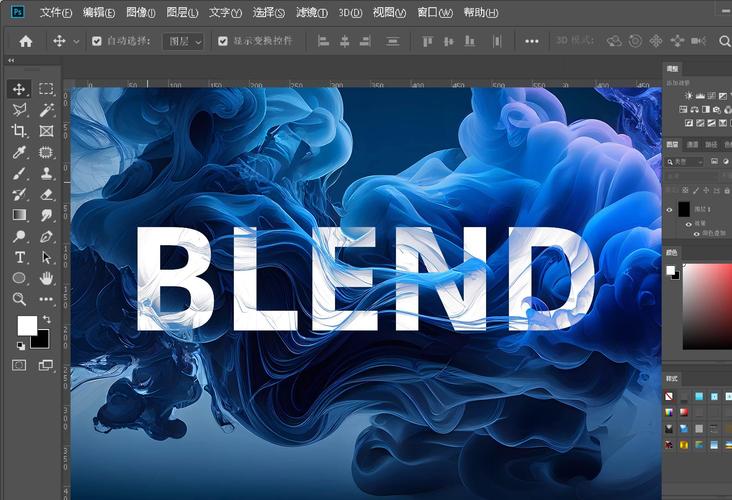The height and width of the screenshot is (500, 732).
Task: Add a Brightness/Contrast adjustment sun icon
Action: [x=689, y=96]
